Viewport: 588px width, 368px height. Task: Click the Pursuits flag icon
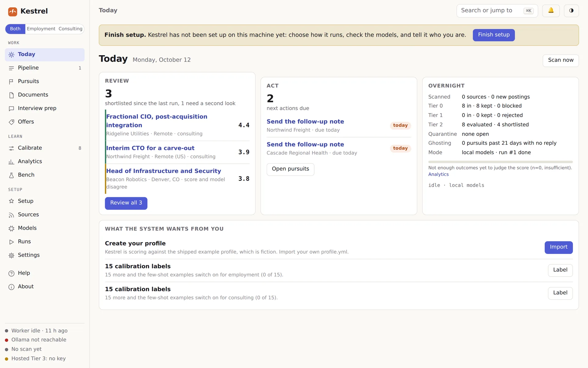click(11, 82)
